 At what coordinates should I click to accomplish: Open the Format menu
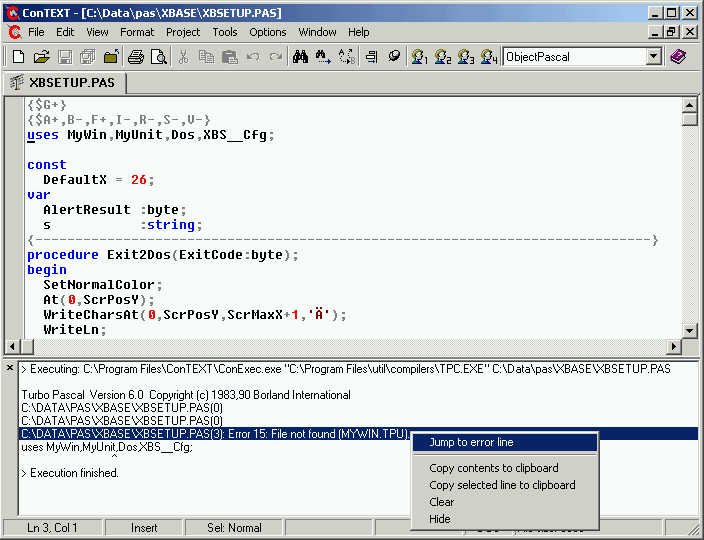coord(137,32)
